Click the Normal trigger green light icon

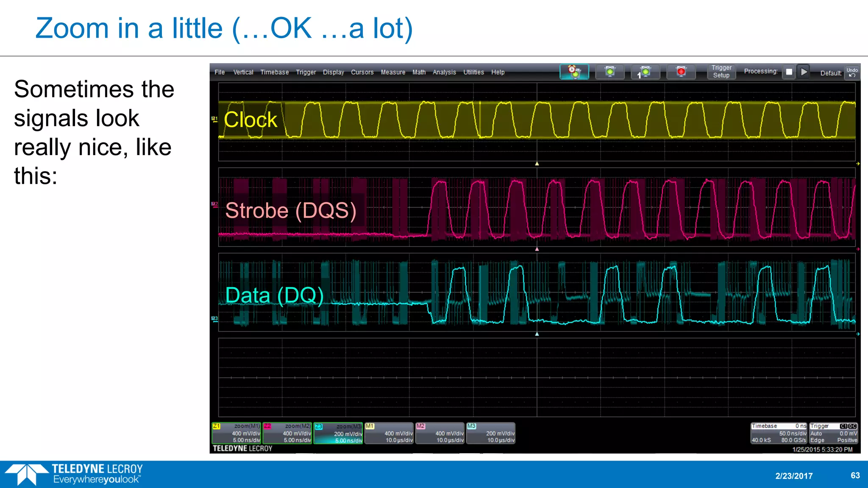(x=610, y=72)
